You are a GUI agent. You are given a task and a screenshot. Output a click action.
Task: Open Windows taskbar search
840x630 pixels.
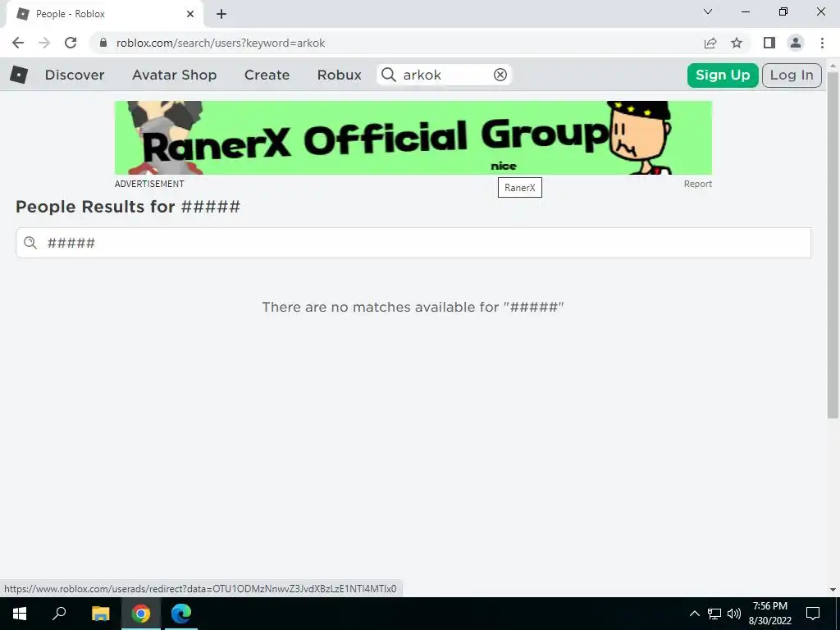[59, 614]
